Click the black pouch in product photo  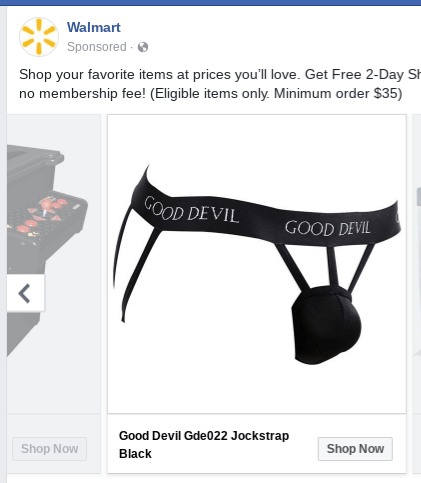pyautogui.click(x=326, y=324)
